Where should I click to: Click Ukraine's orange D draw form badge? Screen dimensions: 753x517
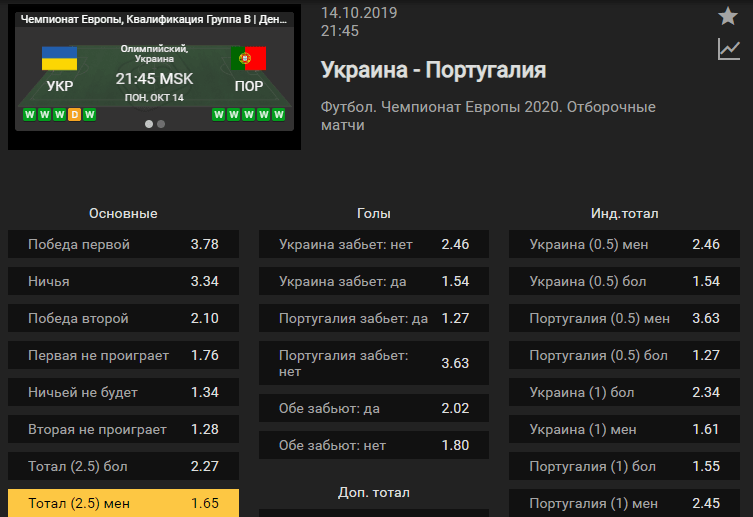point(74,115)
